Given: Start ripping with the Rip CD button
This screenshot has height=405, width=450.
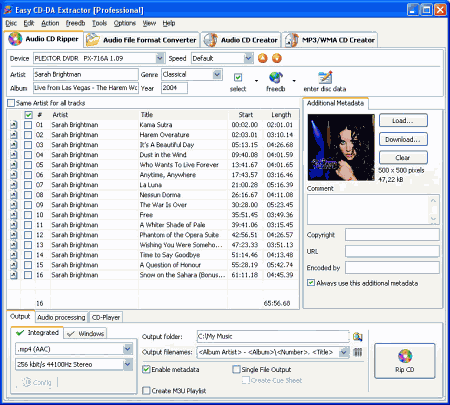Looking at the screenshot, I should 405,361.
